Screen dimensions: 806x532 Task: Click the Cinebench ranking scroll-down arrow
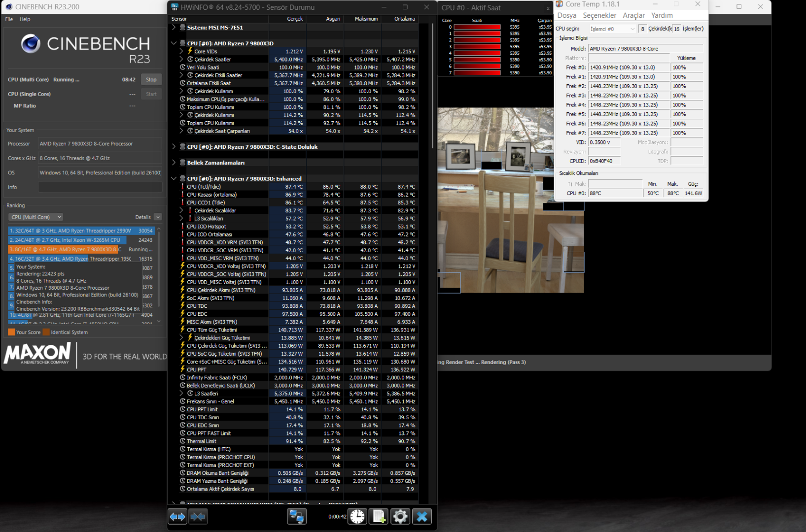[159, 322]
